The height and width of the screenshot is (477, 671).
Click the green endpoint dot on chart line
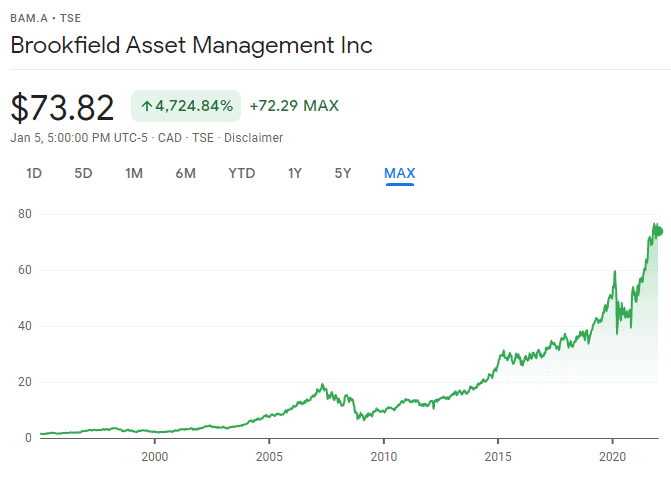[x=658, y=232]
